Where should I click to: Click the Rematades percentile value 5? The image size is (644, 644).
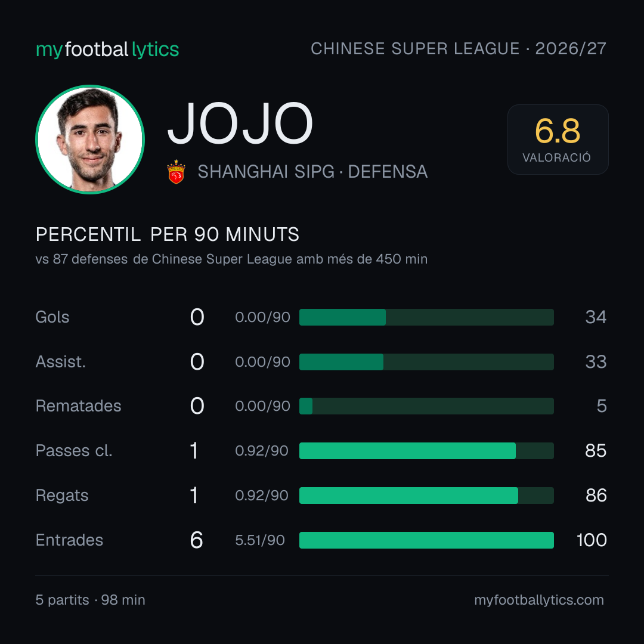tap(602, 406)
